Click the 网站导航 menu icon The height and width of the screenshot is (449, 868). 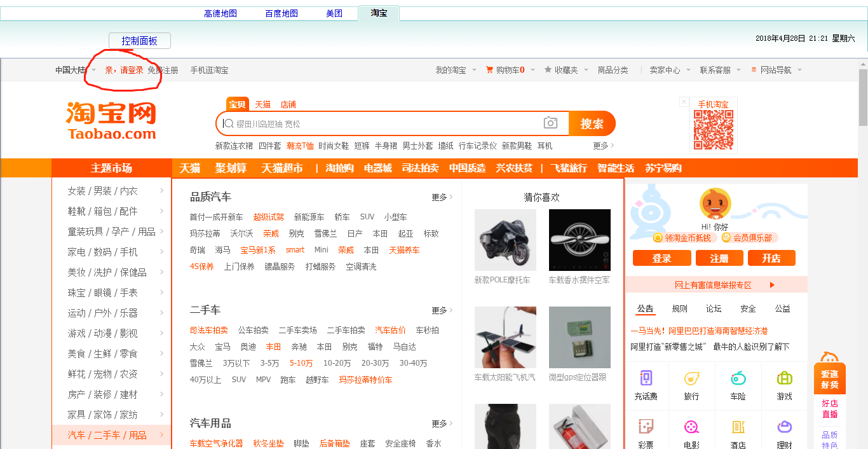point(754,70)
